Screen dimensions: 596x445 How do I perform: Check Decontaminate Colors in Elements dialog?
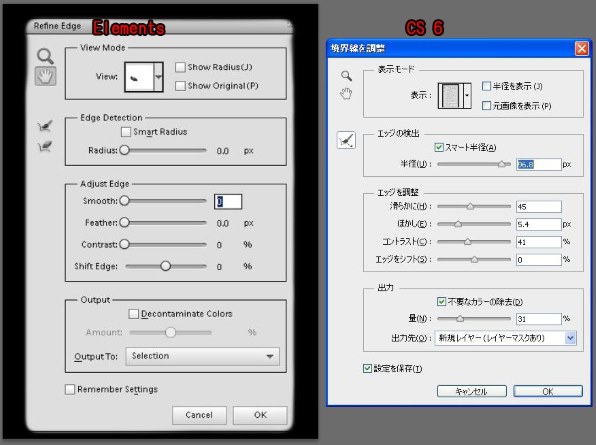pos(133,314)
